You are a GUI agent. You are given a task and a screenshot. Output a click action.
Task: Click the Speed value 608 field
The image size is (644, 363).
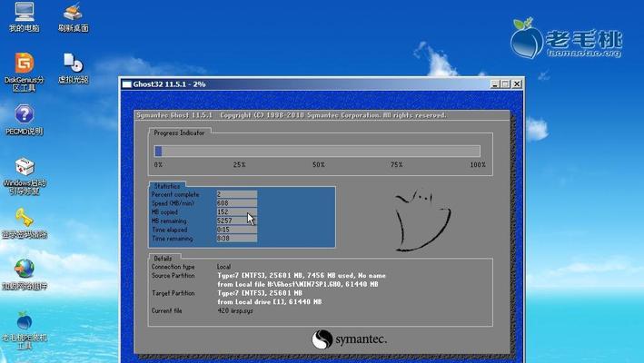(236, 203)
